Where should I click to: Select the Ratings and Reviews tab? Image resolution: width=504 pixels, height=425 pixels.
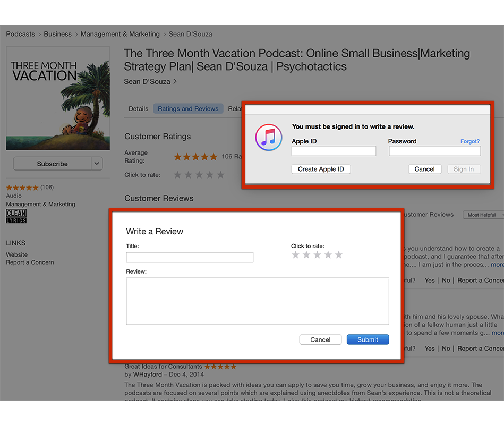188,109
